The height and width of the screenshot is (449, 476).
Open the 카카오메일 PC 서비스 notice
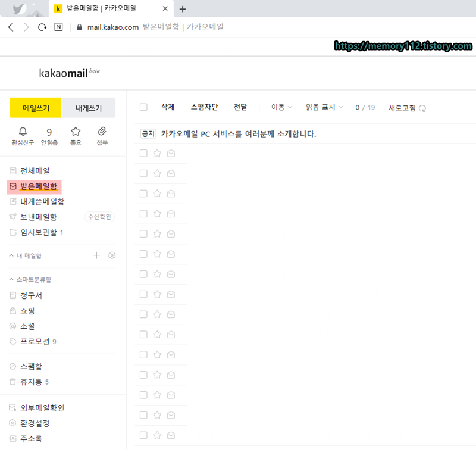[239, 134]
